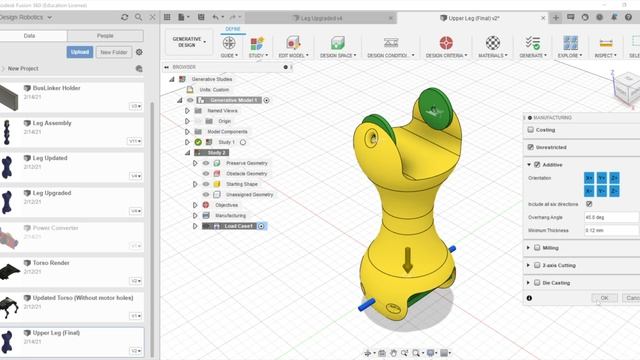Expand the Manufacturing tree node
This screenshot has height=360, width=640.
pos(195,216)
